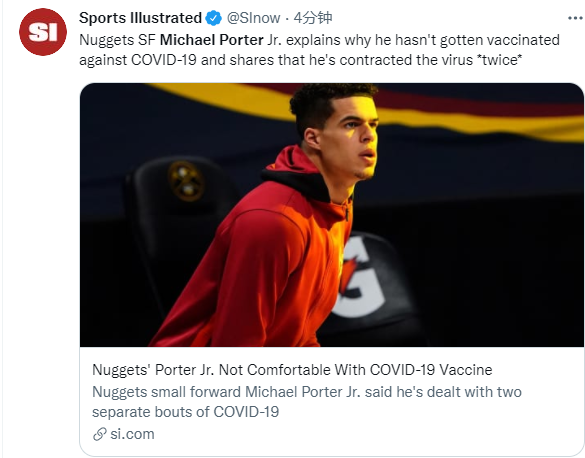Click the card headline about the COVID-19 vaccine
The width and height of the screenshot is (585, 458).
292,370
